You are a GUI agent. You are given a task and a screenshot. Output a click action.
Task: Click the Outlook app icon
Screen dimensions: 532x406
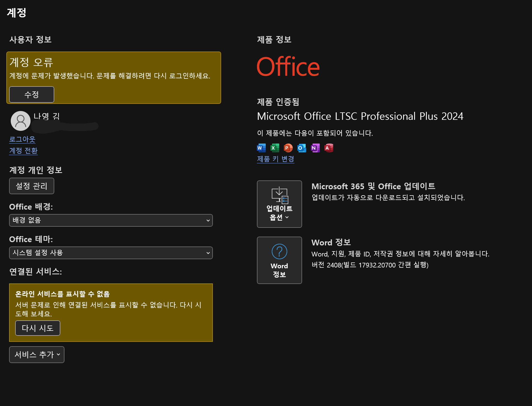point(302,148)
